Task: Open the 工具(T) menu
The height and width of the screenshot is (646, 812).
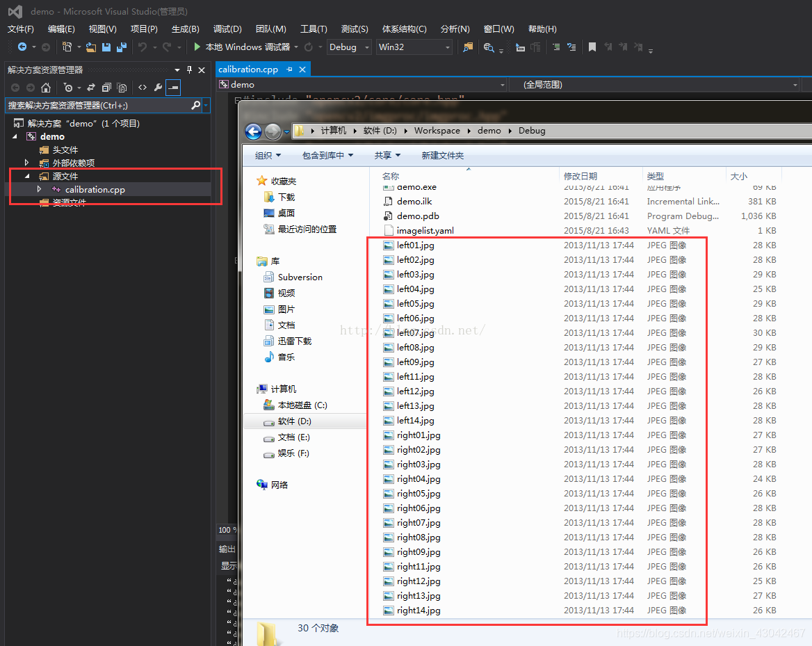Action: tap(314, 29)
